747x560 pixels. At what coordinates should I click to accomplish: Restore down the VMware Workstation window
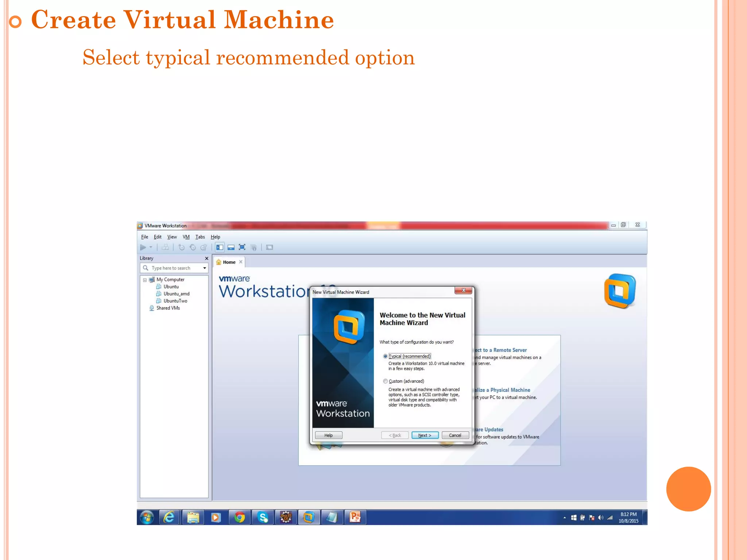623,225
